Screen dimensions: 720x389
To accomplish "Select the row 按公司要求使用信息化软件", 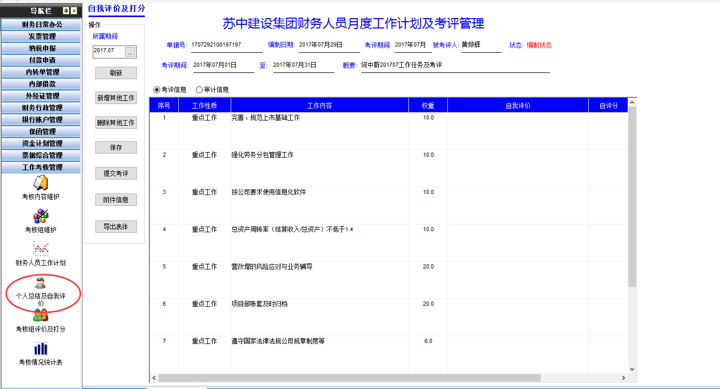I will pyautogui.click(x=388, y=205).
